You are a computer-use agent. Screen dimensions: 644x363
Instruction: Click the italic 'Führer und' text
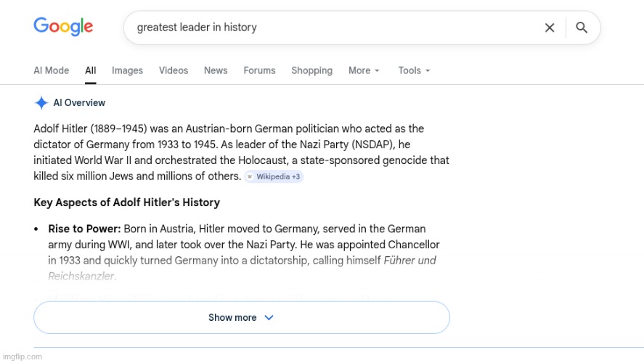[x=409, y=261]
